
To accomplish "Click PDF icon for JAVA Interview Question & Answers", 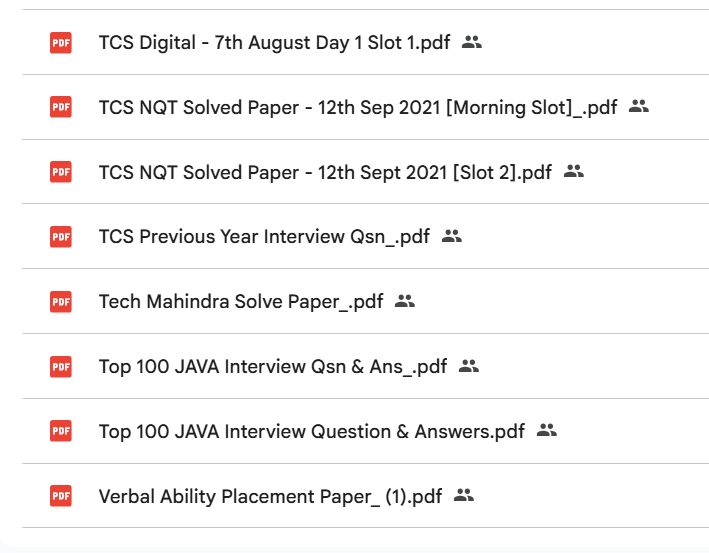I will (x=61, y=431).
